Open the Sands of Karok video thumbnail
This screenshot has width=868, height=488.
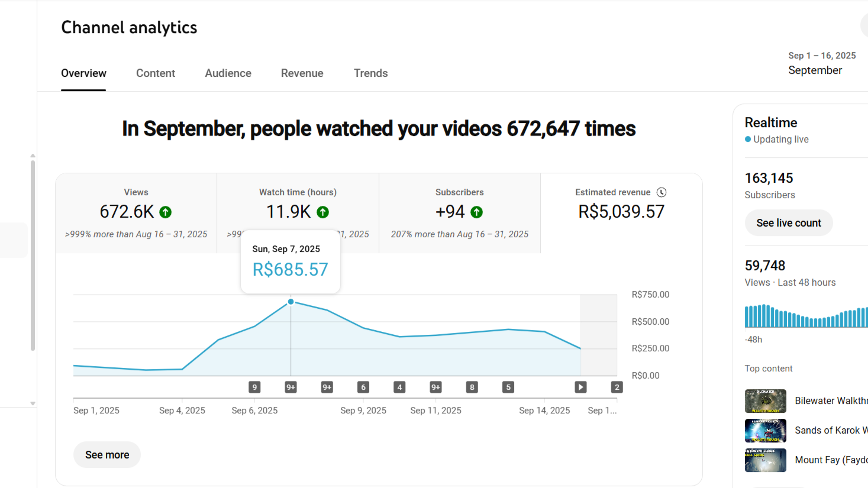pyautogui.click(x=766, y=431)
